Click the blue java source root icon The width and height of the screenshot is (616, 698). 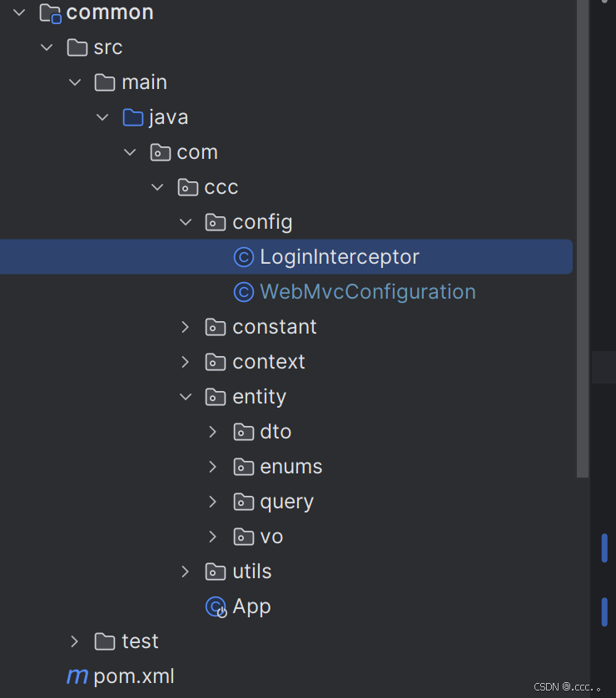coord(132,117)
